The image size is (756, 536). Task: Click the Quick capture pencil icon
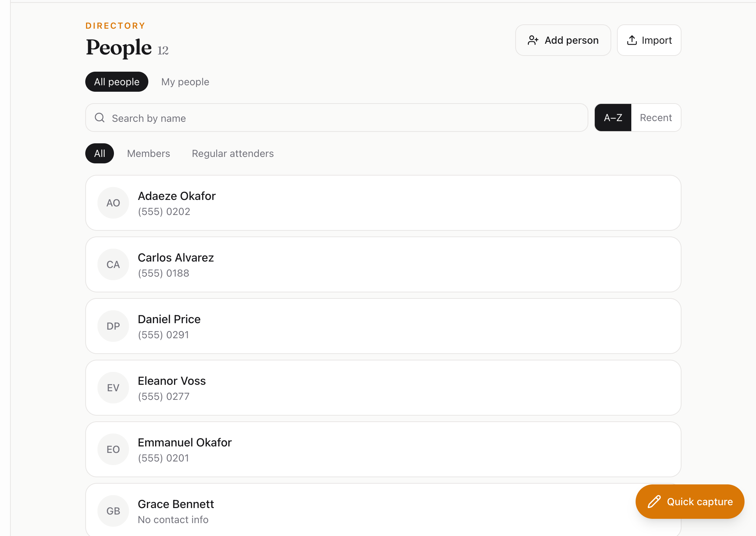[654, 502]
